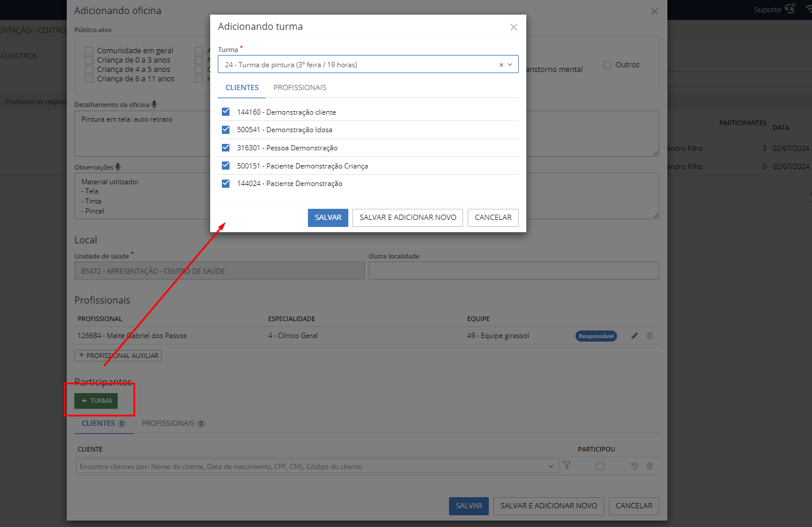Image resolution: width=812 pixels, height=527 pixels.
Task: Open CLIENTES 0 tab under Participantes
Action: point(104,423)
